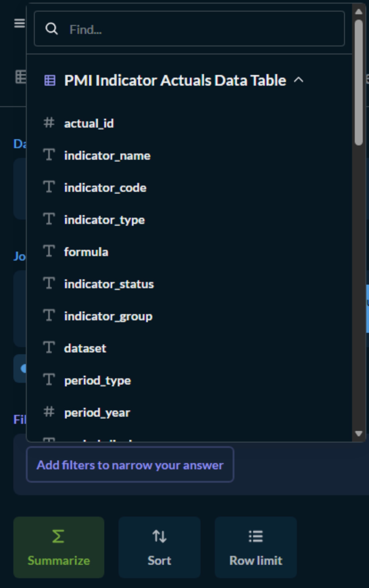
Task: Click the Summarize button
Action: click(x=59, y=547)
